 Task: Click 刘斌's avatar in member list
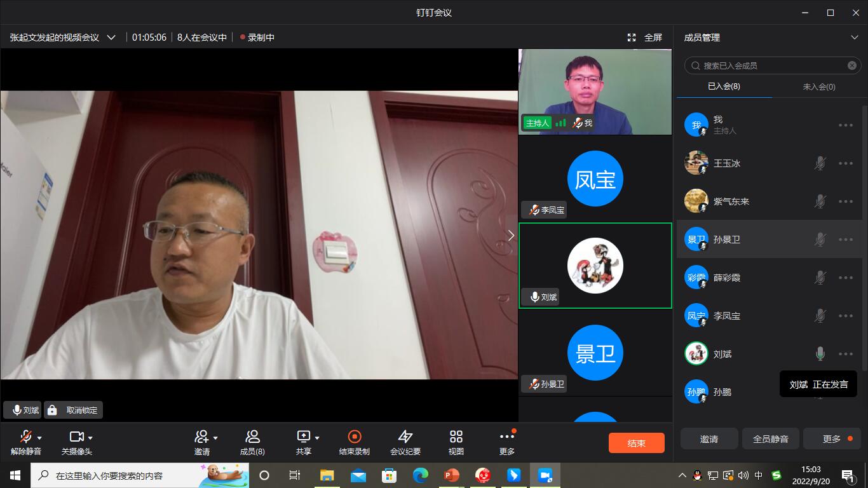click(x=696, y=354)
